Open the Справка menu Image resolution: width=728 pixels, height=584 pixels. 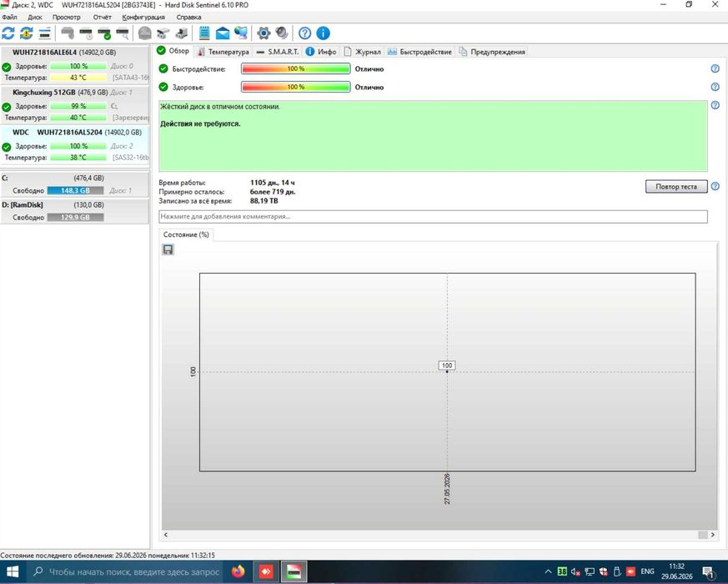[x=188, y=18]
